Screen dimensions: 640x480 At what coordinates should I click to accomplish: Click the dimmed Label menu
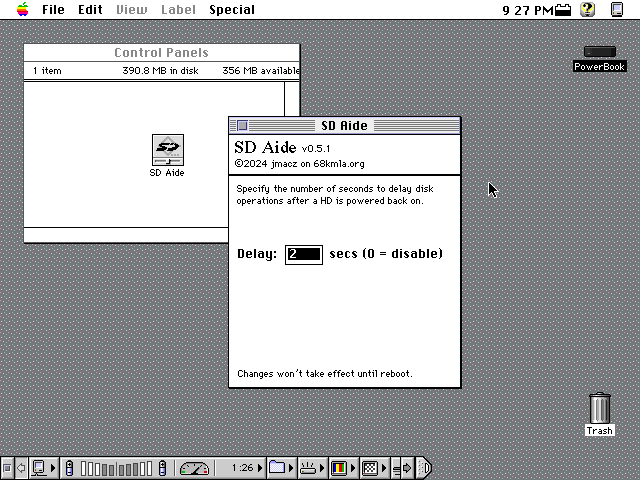point(178,9)
